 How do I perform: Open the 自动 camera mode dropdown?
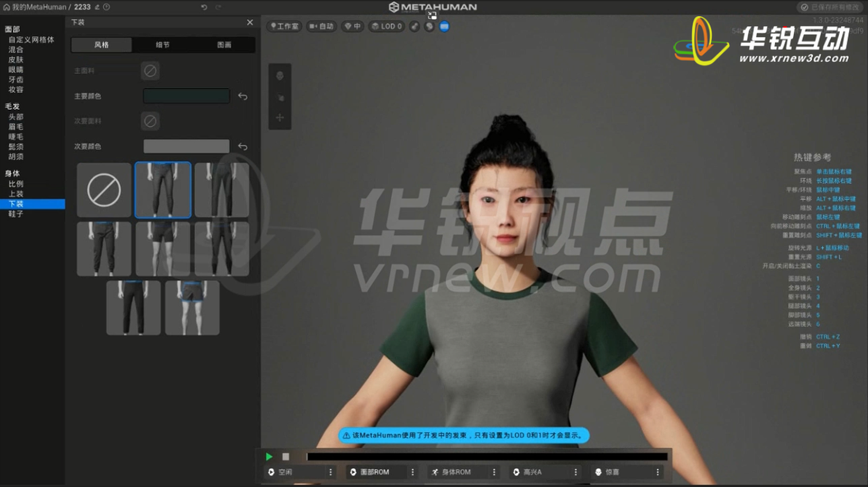click(321, 26)
